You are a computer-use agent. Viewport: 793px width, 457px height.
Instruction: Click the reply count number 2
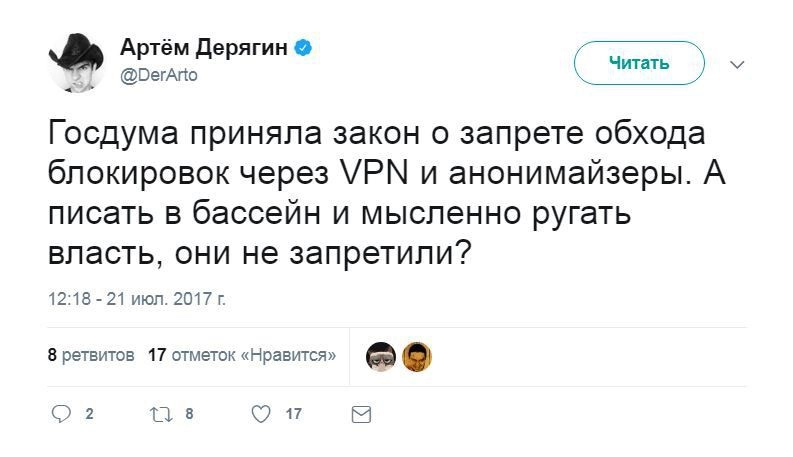pos(89,415)
